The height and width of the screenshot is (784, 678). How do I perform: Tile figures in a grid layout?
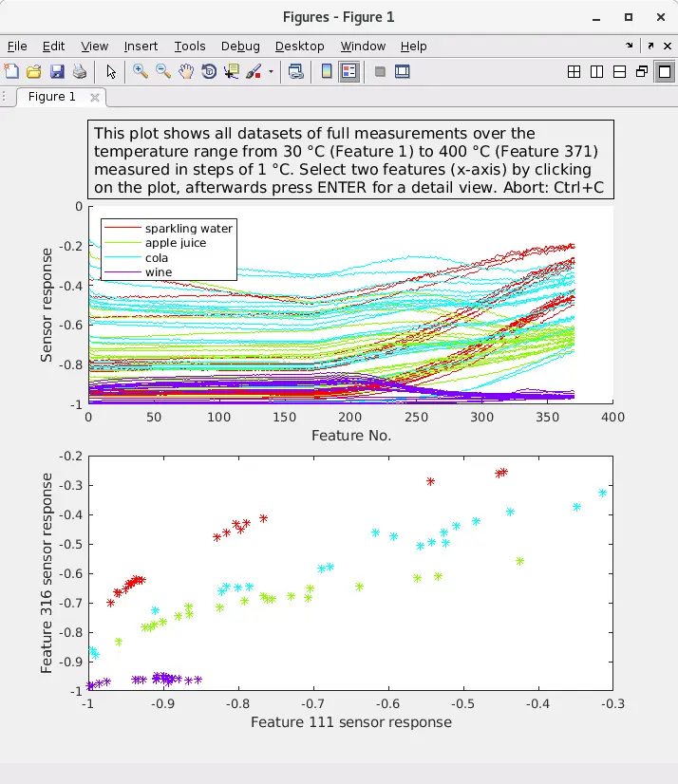[574, 71]
